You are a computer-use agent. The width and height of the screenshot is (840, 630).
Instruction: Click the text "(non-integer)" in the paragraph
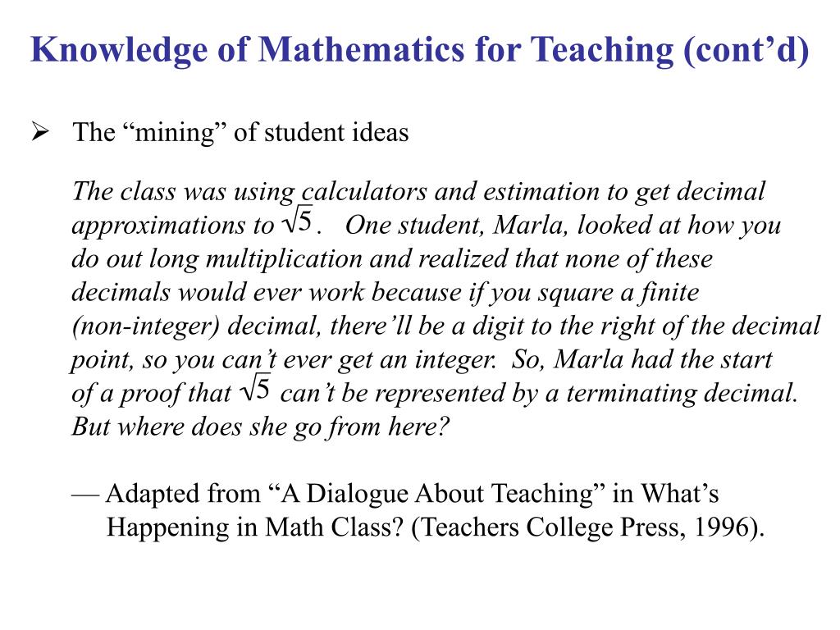coord(146,326)
